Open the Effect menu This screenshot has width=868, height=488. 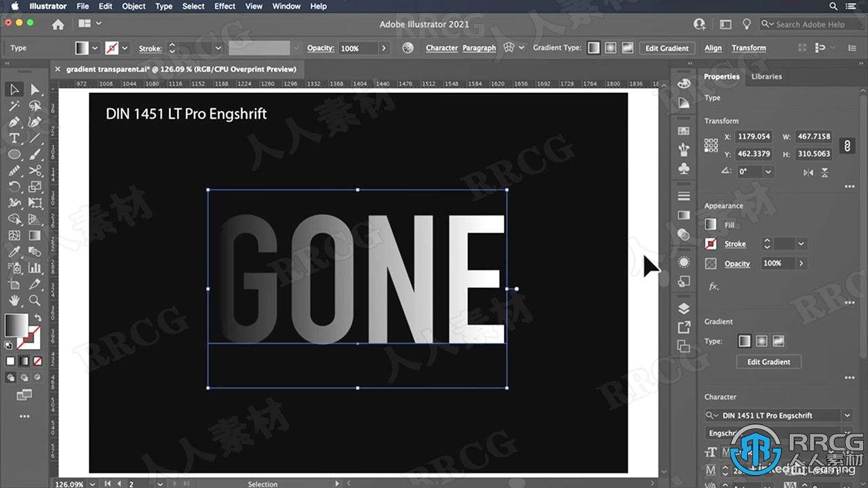click(225, 6)
